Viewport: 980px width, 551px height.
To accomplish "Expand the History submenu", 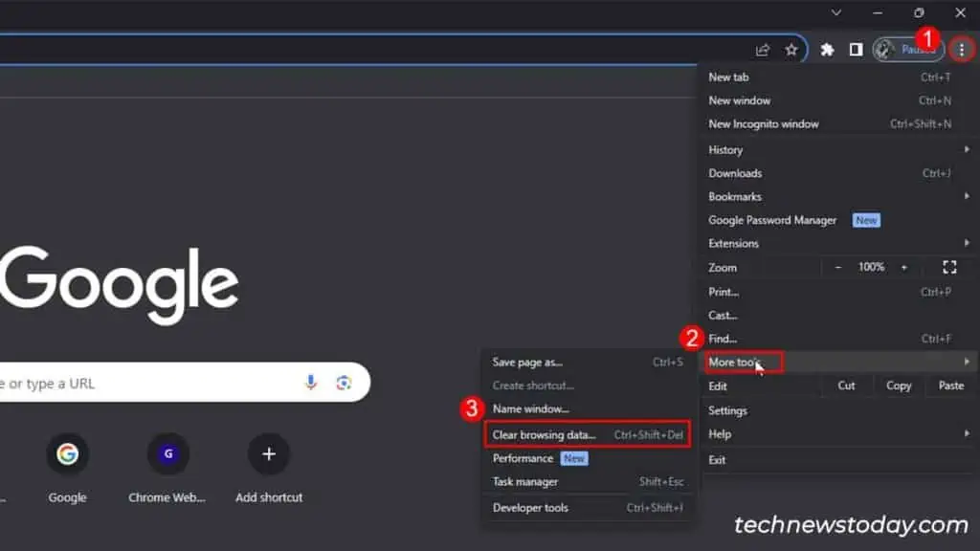I will click(x=837, y=150).
